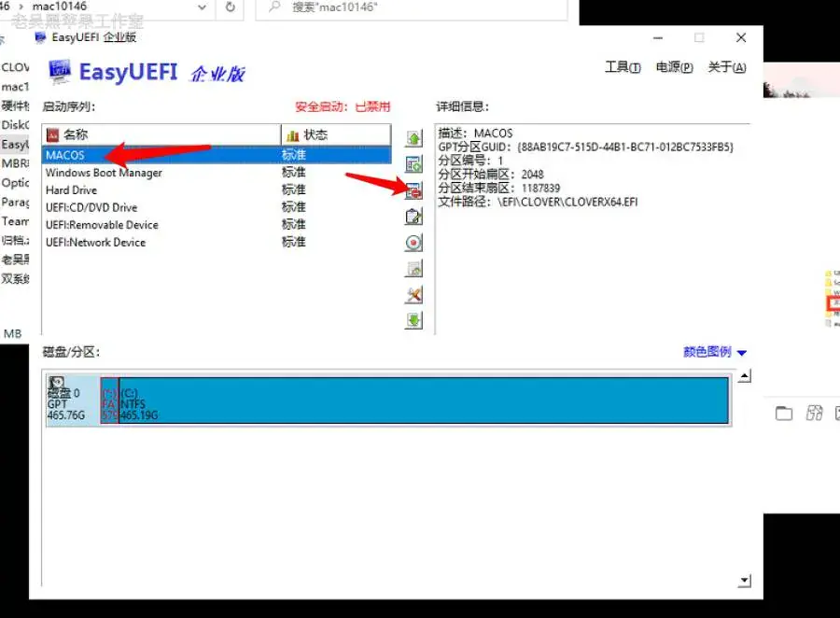Sort by the 状态 column header
Image resolution: width=840 pixels, height=618 pixels.
click(x=336, y=134)
